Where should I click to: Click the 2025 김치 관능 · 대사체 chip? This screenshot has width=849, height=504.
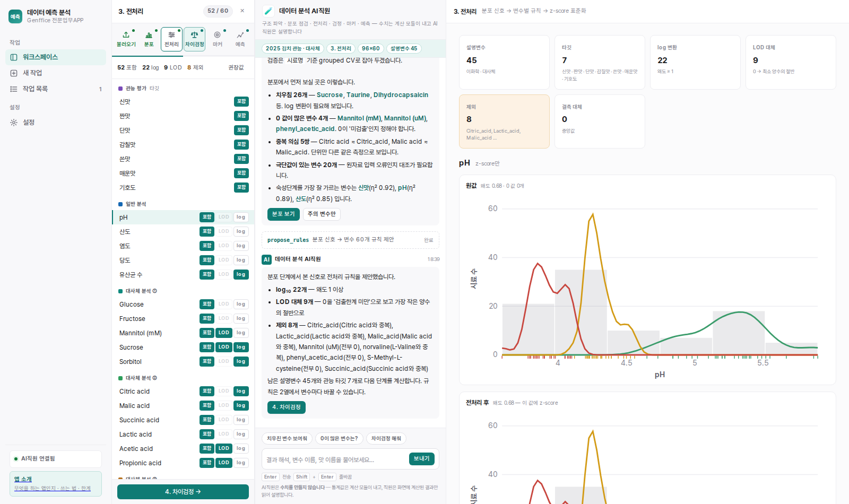pyautogui.click(x=293, y=49)
